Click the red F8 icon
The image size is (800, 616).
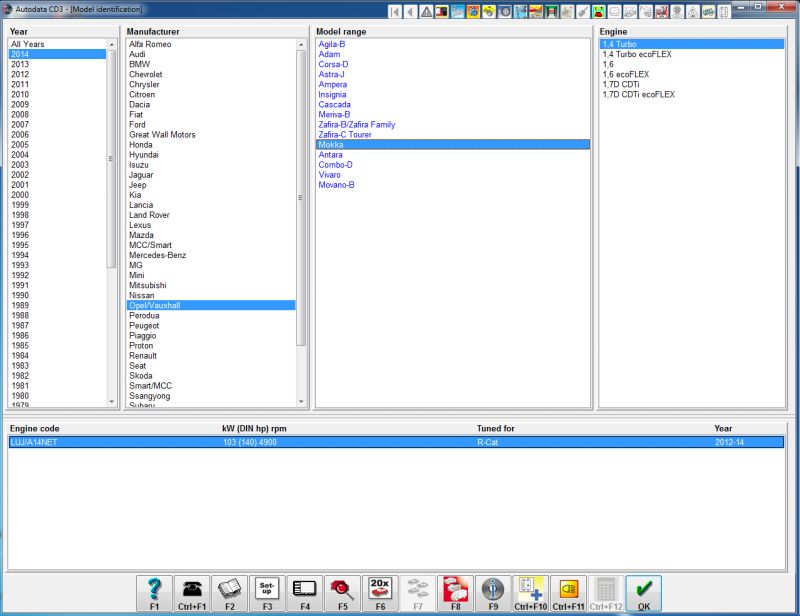455,592
